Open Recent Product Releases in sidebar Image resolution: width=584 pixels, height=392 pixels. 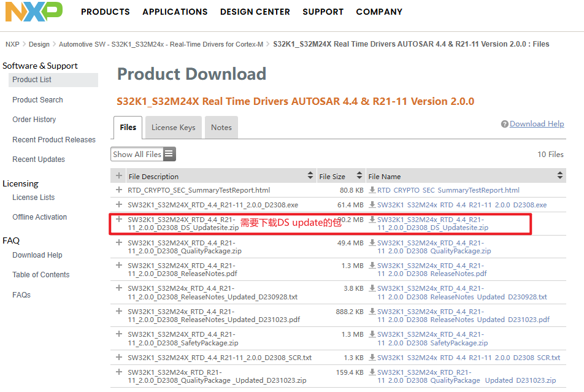tap(54, 140)
